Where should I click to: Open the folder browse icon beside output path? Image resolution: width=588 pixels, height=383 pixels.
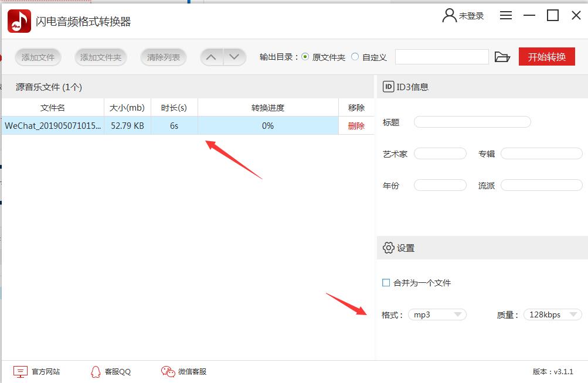click(x=502, y=57)
